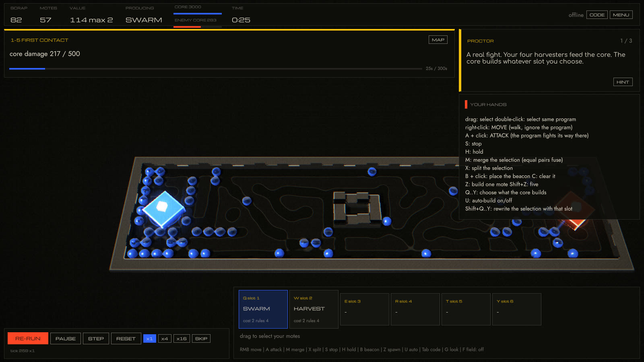The height and width of the screenshot is (362, 644).
Task: Open the MENU in top right
Action: click(x=621, y=15)
